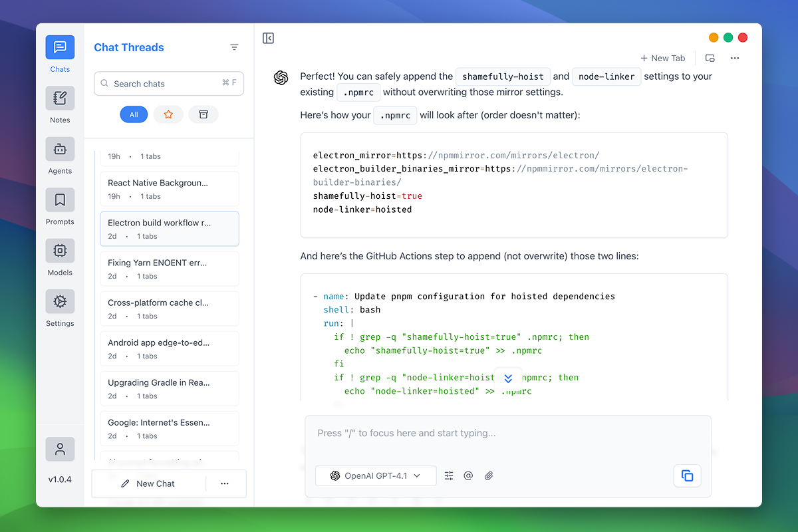Image resolution: width=798 pixels, height=532 pixels.
Task: Open the user profile icon
Action: click(60, 449)
